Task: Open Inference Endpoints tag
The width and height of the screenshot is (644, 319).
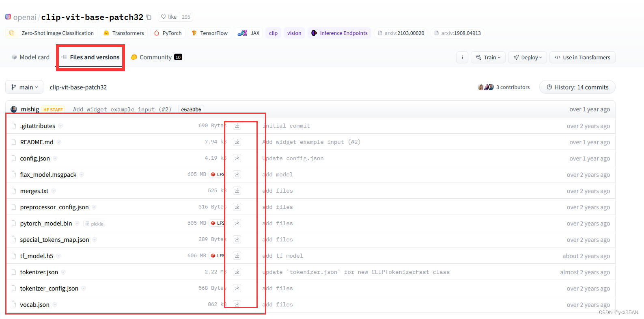Action: tap(339, 33)
